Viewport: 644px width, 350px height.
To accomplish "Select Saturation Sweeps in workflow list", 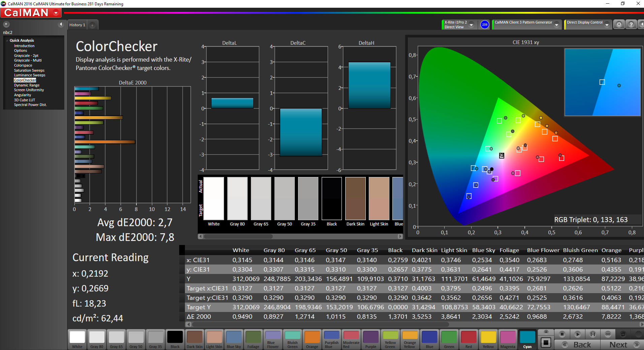I will pos(29,70).
